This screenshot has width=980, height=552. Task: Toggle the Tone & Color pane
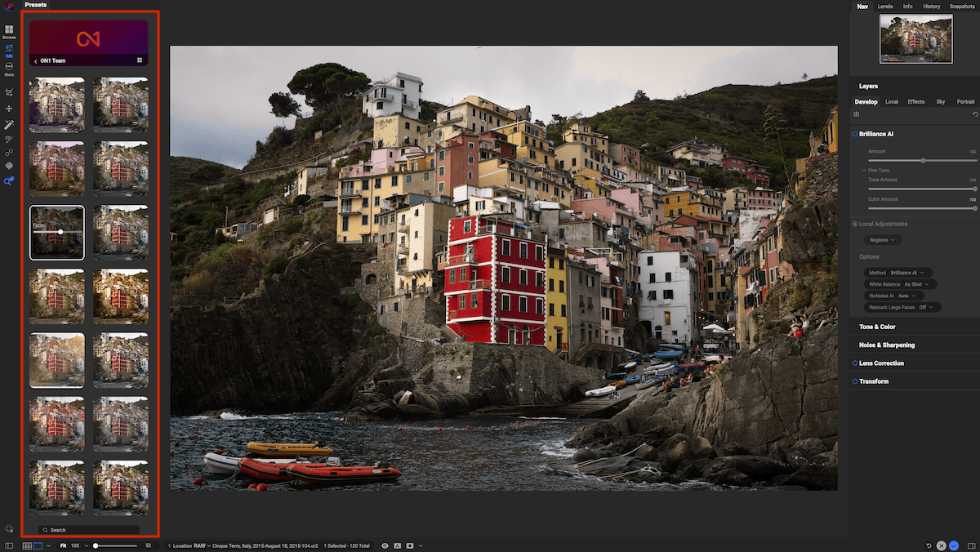(878, 327)
